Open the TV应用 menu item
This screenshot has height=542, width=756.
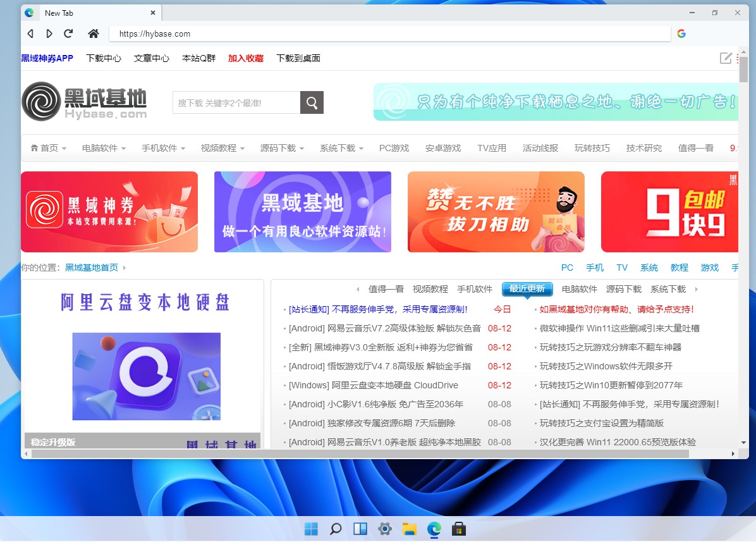click(492, 148)
